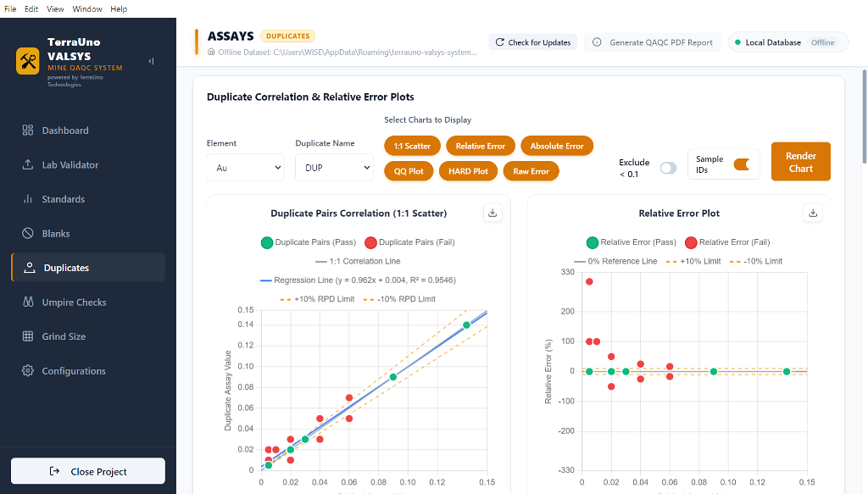Click the Duplicate Correlation & Relative Error Plots heading

[310, 97]
